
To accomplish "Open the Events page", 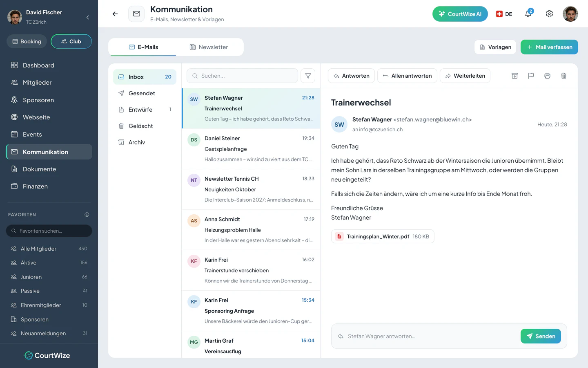I will click(x=49, y=135).
